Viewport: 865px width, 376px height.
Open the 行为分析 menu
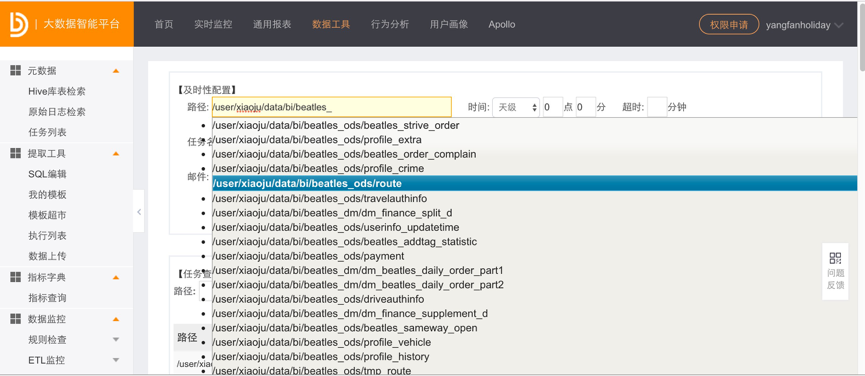click(390, 24)
